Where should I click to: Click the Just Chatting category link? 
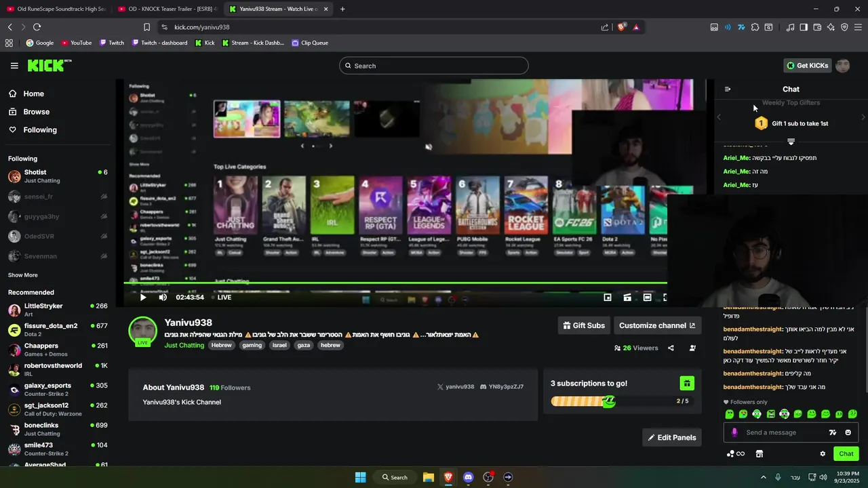click(x=184, y=346)
